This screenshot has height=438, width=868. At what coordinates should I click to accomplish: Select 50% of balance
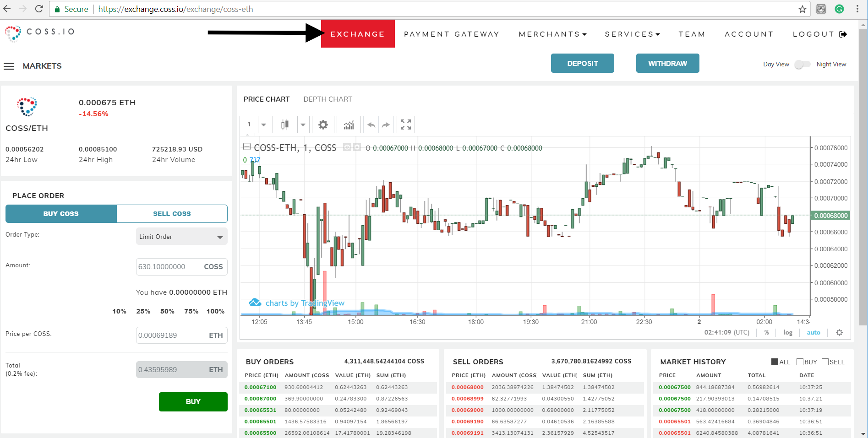click(167, 312)
